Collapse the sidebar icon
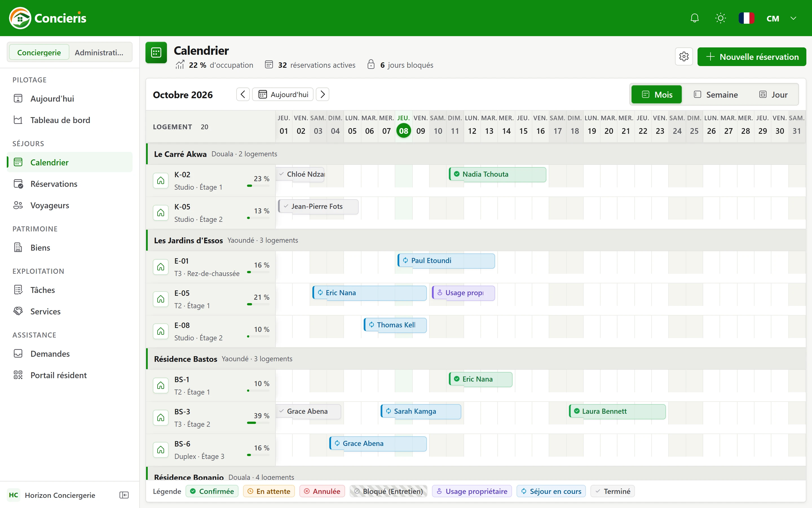This screenshot has height=508, width=812. [x=124, y=495]
